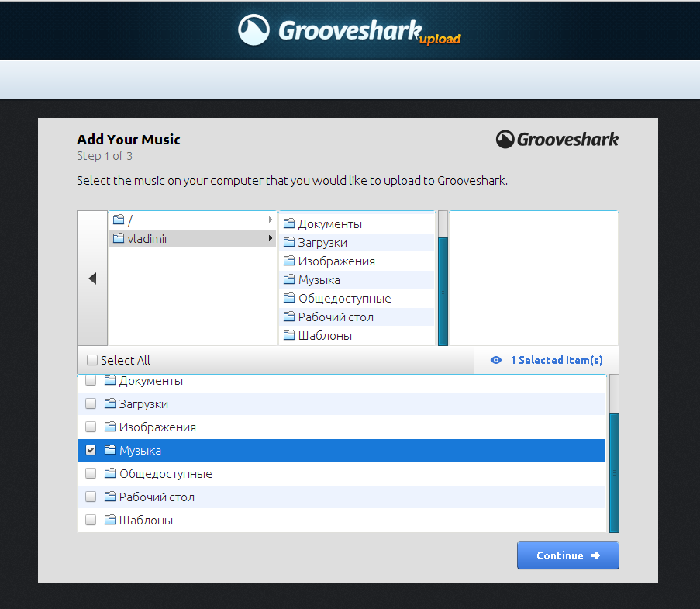
Task: Select the vladimir folder row
Action: pyautogui.click(x=192, y=238)
